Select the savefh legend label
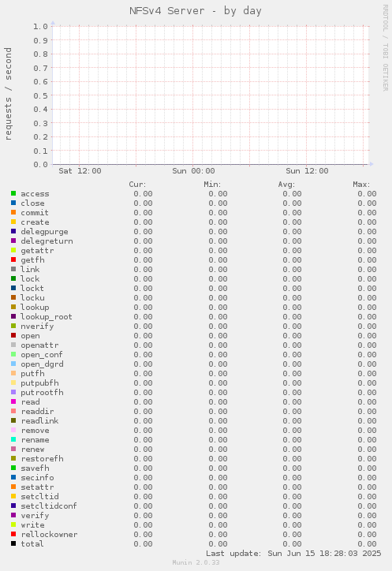This screenshot has height=571, width=392. pos(35,468)
